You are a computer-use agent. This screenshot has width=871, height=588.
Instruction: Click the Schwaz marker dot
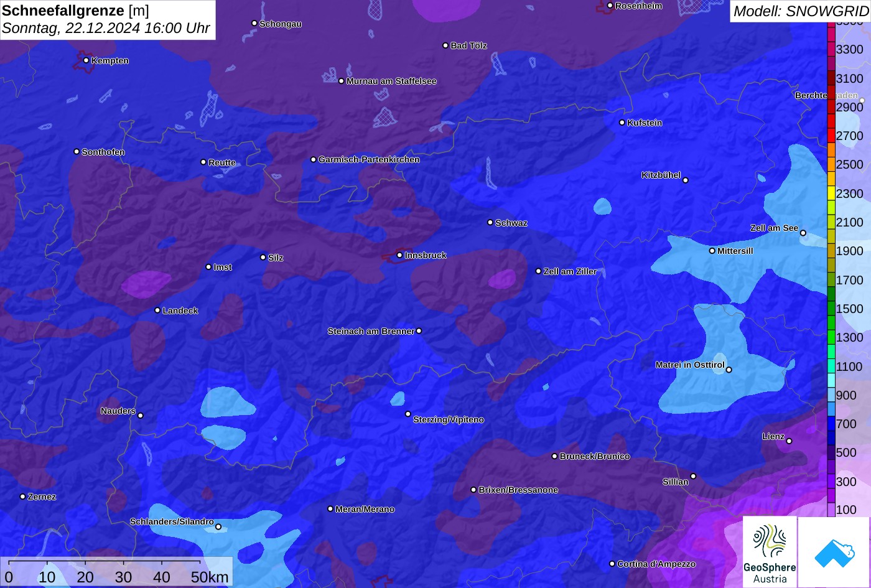(490, 222)
